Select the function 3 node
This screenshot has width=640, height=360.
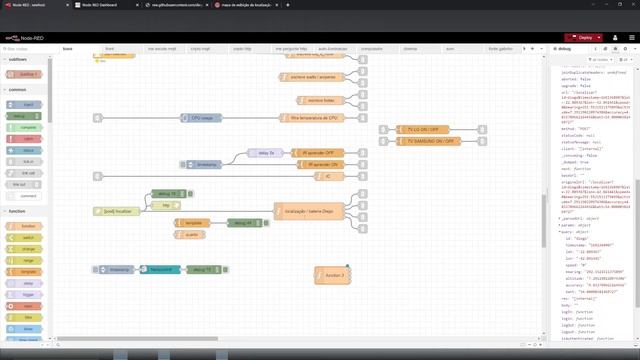333,276
